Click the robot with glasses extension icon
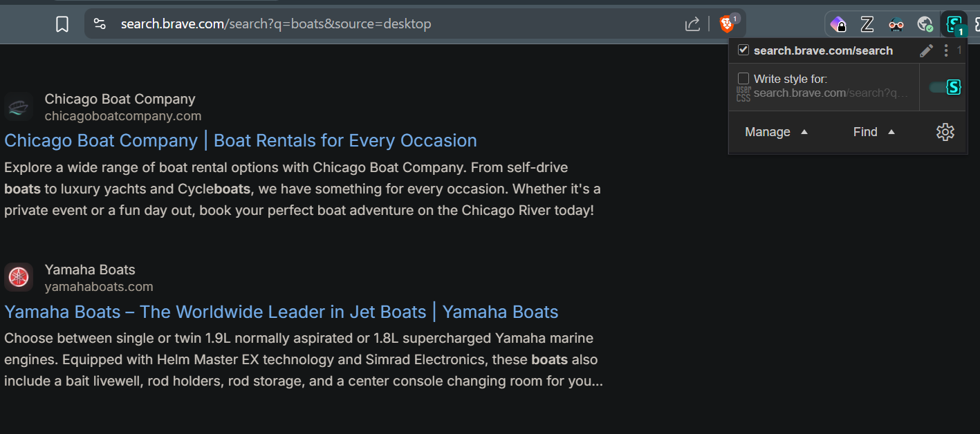The width and height of the screenshot is (980, 434). (x=896, y=25)
